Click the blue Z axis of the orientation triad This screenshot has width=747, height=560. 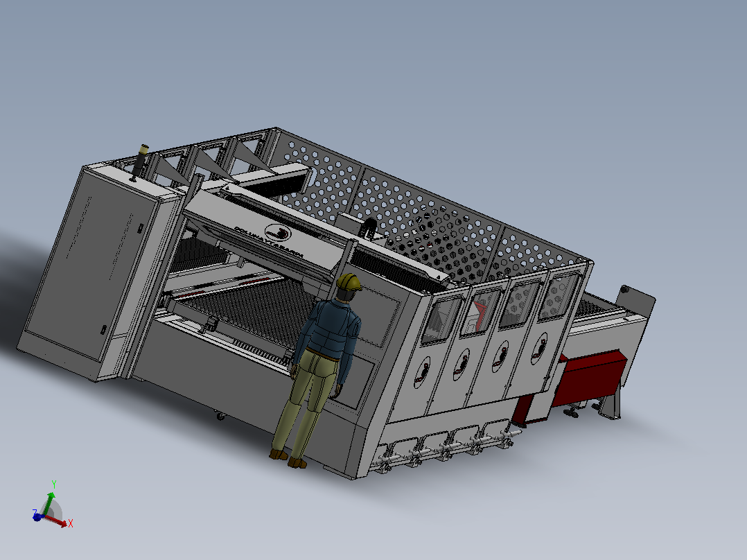(x=37, y=516)
